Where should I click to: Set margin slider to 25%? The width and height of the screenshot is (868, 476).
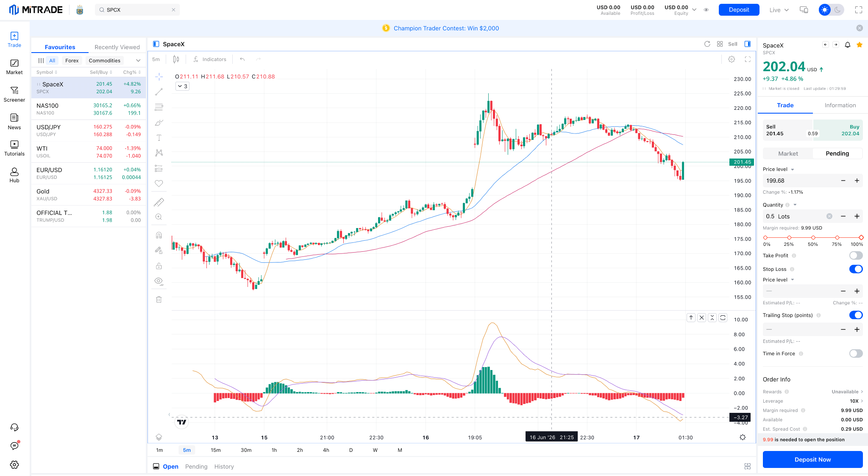pyautogui.click(x=789, y=238)
